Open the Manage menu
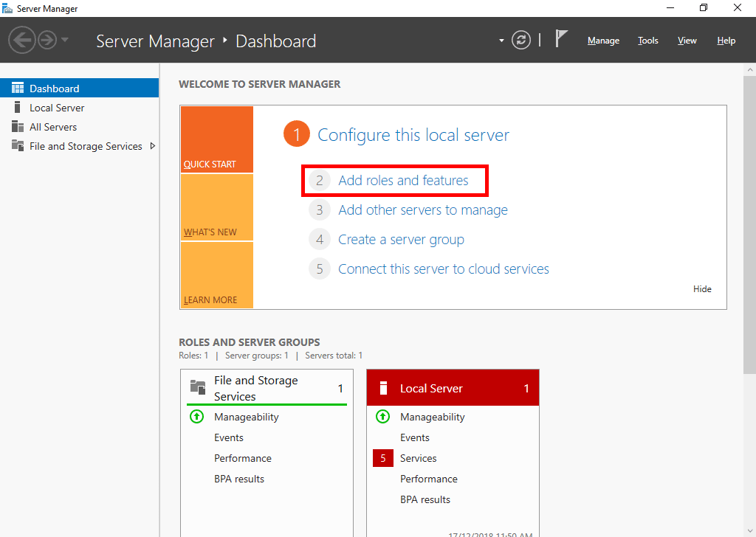This screenshot has height=537, width=756. (x=603, y=41)
